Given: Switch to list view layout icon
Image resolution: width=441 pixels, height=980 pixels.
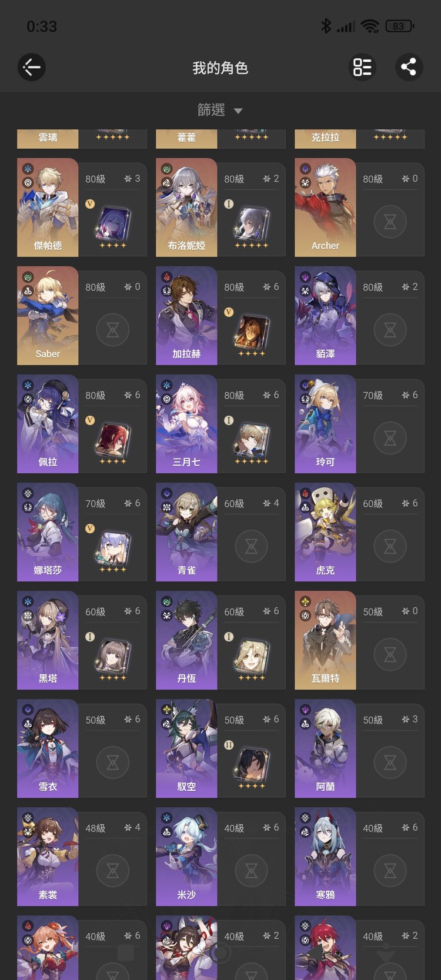Looking at the screenshot, I should 362,68.
